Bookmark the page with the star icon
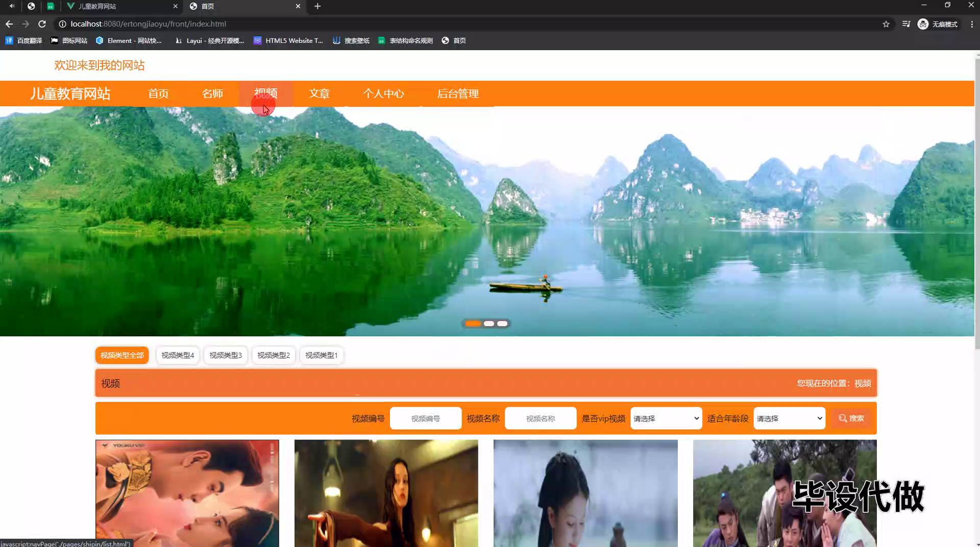The image size is (980, 547). 887,24
